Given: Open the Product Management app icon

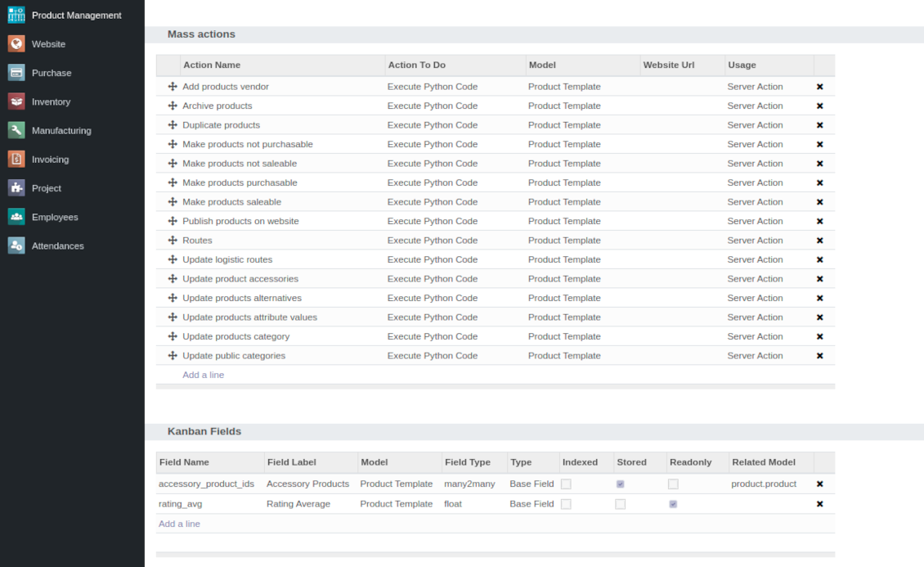Looking at the screenshot, I should pos(16,16).
